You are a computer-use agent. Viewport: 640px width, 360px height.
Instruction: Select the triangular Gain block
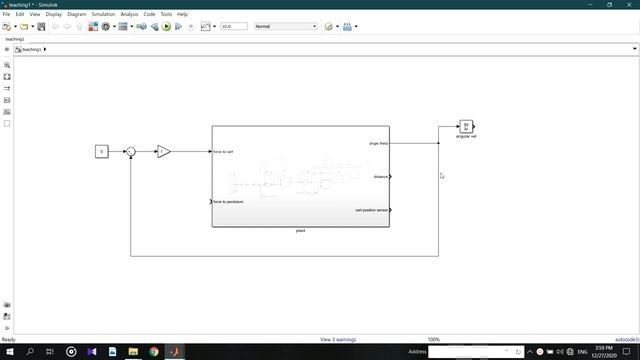[164, 151]
